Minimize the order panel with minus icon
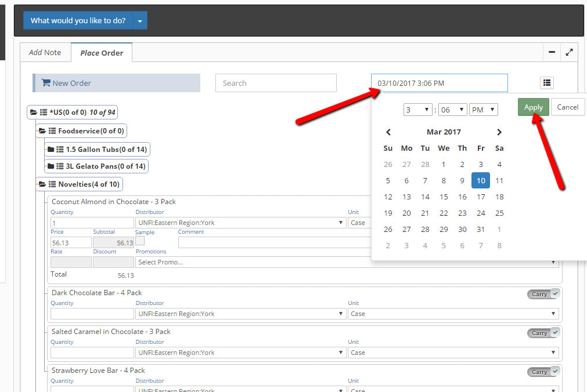This screenshot has width=587, height=392. [x=552, y=53]
